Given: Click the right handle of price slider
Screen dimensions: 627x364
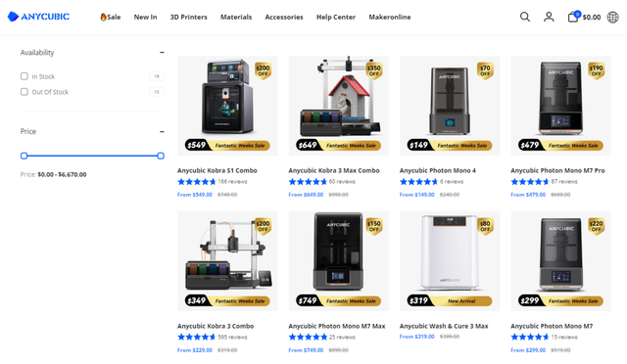Looking at the screenshot, I should pyautogui.click(x=161, y=156).
